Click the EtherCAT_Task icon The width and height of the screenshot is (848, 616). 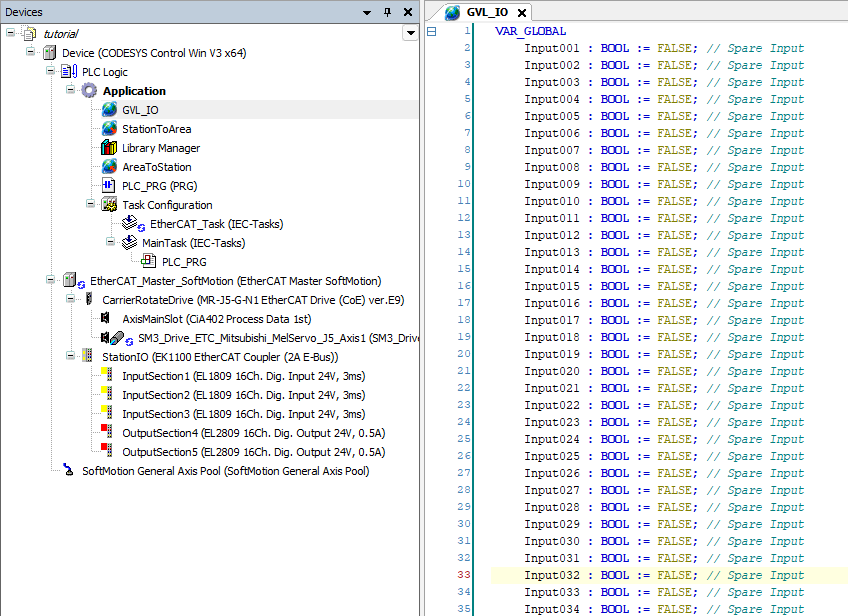pyautogui.click(x=132, y=223)
